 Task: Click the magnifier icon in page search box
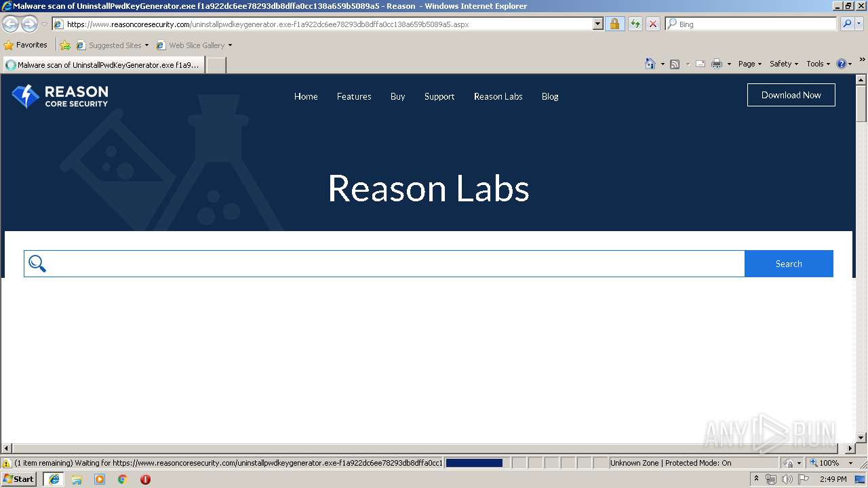[37, 264]
